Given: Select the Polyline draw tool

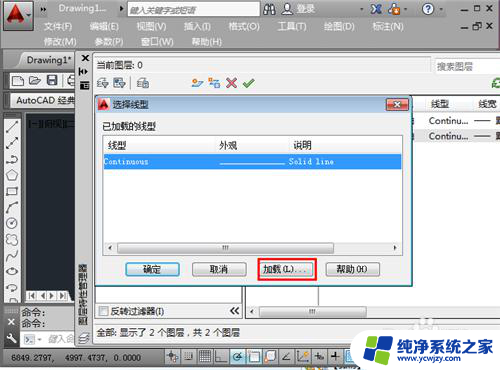Looking at the screenshot, I should tap(12, 159).
